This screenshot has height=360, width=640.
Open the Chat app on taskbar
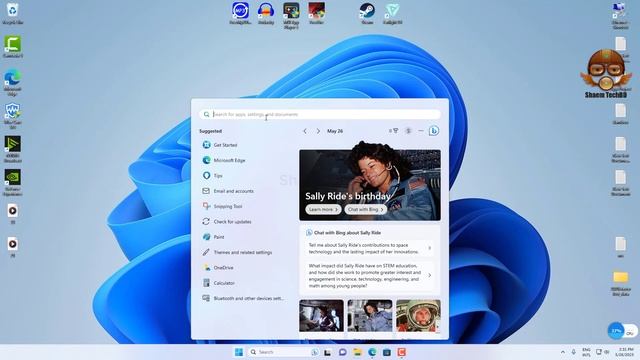[342, 352]
